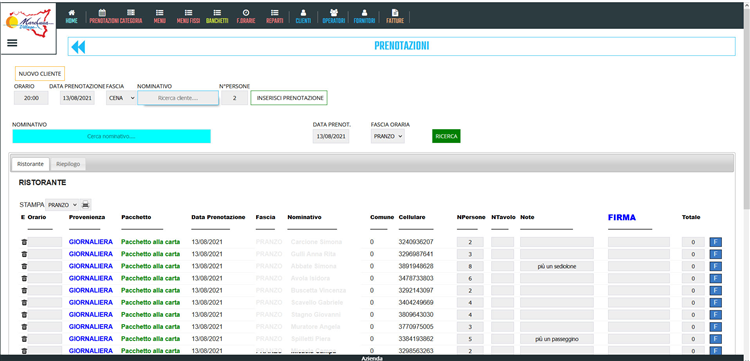Open the Operatori section
The width and height of the screenshot is (750, 361).
point(333,16)
